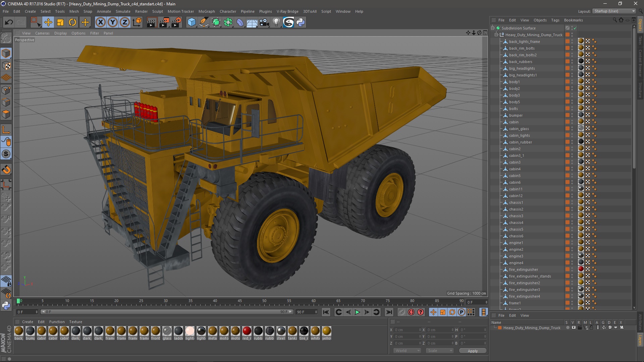The height and width of the screenshot is (362, 644).
Task: Select the Points mode icon
Action: (6, 90)
